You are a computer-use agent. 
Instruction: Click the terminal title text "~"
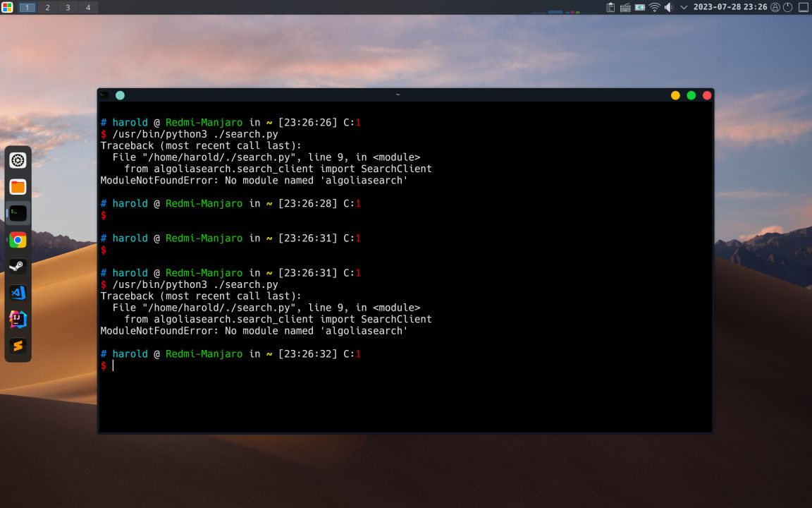point(398,95)
